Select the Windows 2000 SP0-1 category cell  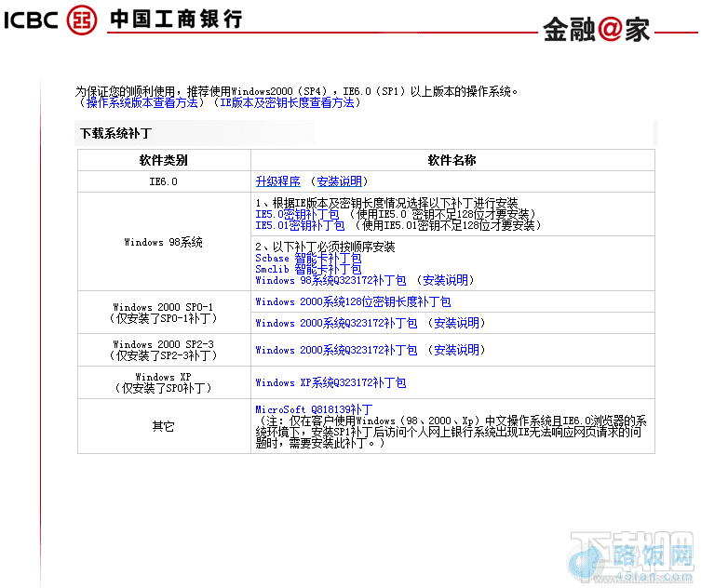164,313
